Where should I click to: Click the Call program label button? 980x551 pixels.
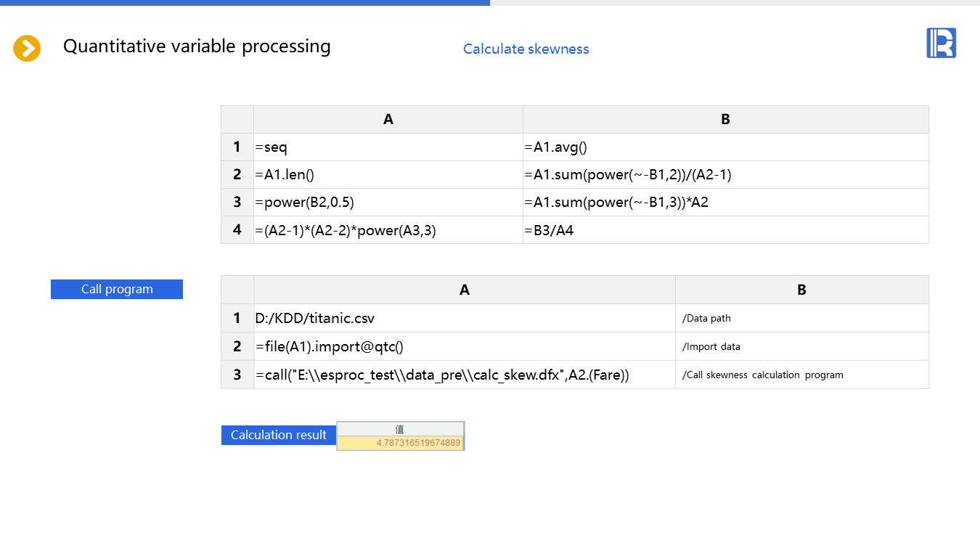(x=117, y=289)
